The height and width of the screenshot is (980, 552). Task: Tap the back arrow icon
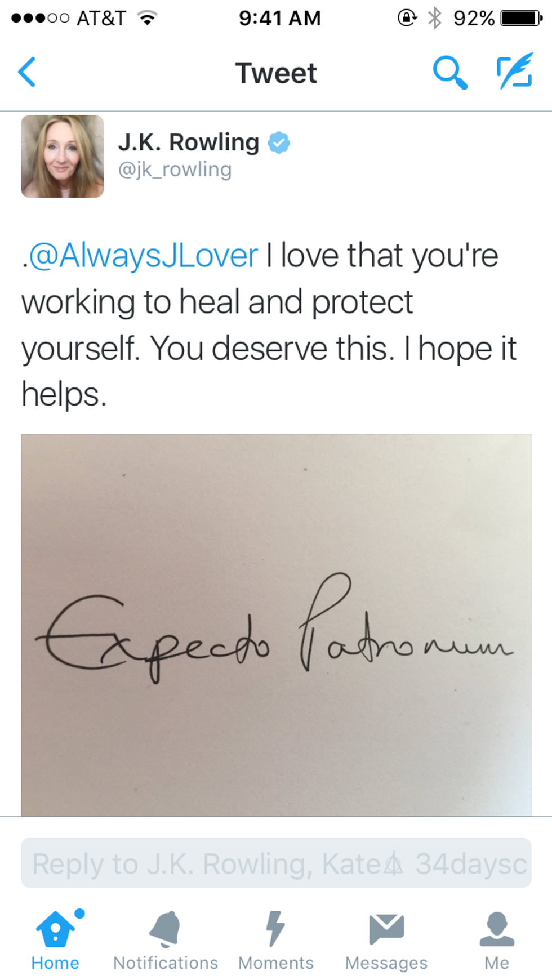pos(26,72)
